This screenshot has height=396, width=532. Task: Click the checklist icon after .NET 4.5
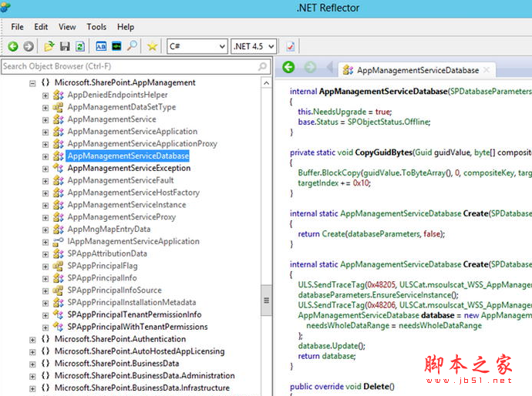(x=291, y=47)
